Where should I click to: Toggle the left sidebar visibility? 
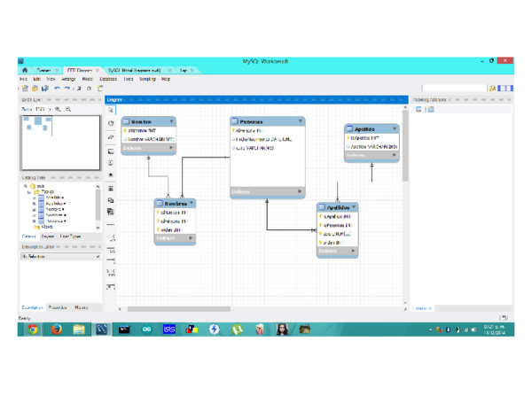500,89
